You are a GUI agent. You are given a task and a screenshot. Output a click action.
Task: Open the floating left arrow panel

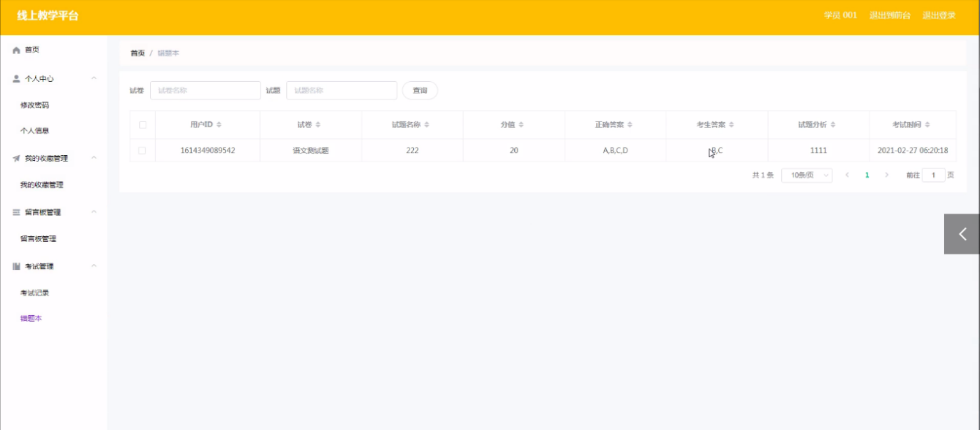point(962,234)
